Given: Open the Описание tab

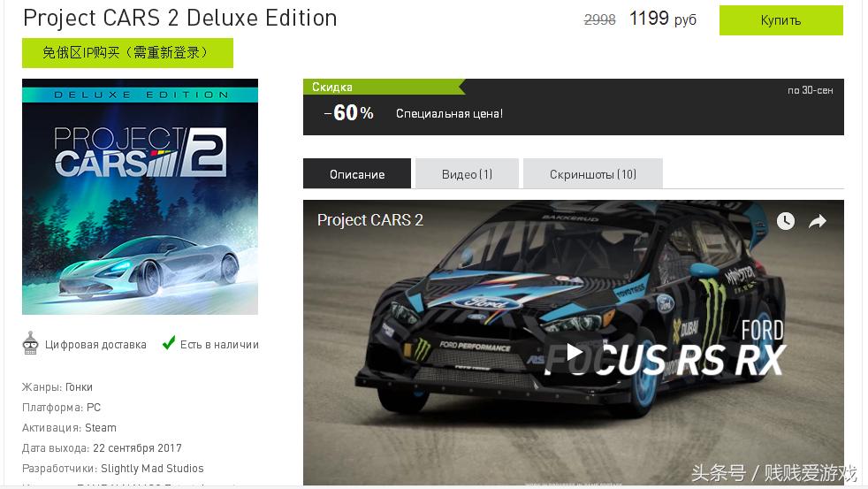Looking at the screenshot, I should pyautogui.click(x=357, y=174).
